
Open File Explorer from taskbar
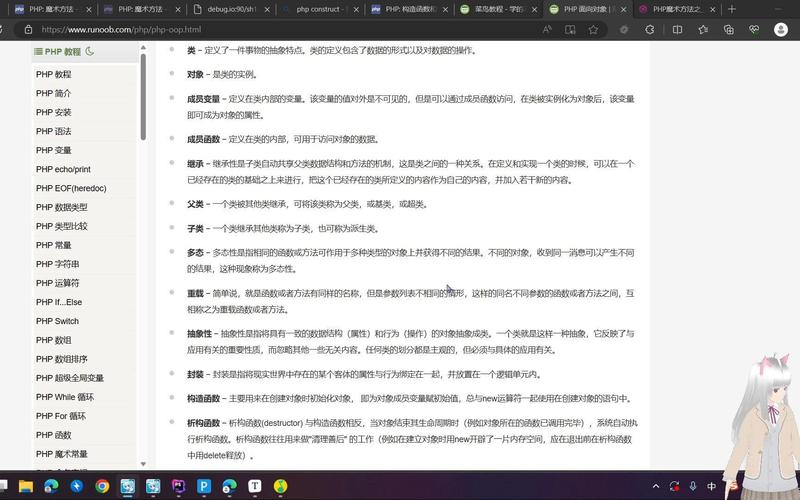[26, 486]
